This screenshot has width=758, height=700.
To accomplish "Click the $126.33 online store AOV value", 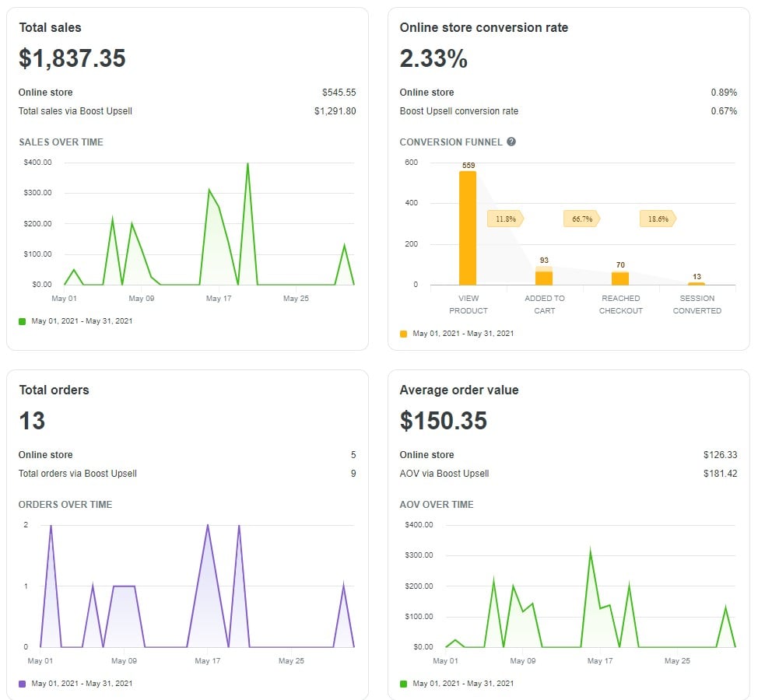I will click(x=721, y=454).
